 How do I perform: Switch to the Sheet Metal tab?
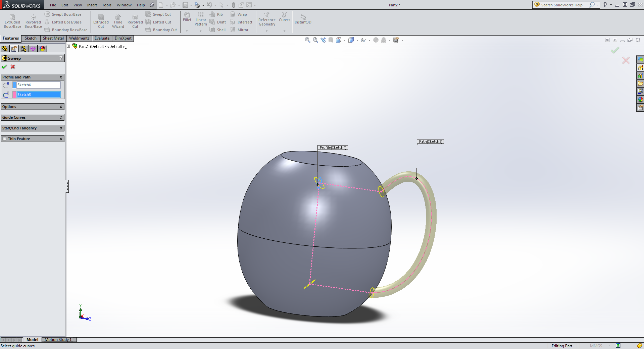pos(53,38)
